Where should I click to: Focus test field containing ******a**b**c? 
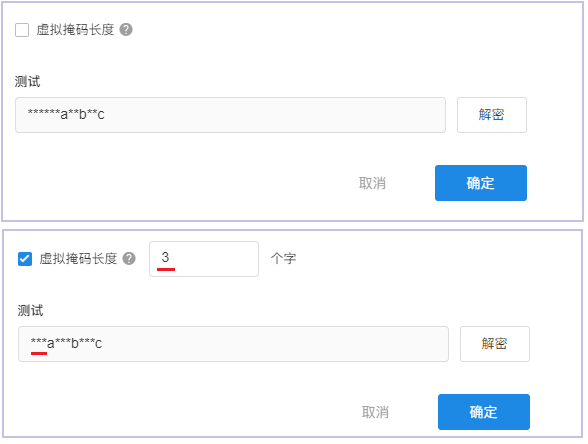[230, 115]
